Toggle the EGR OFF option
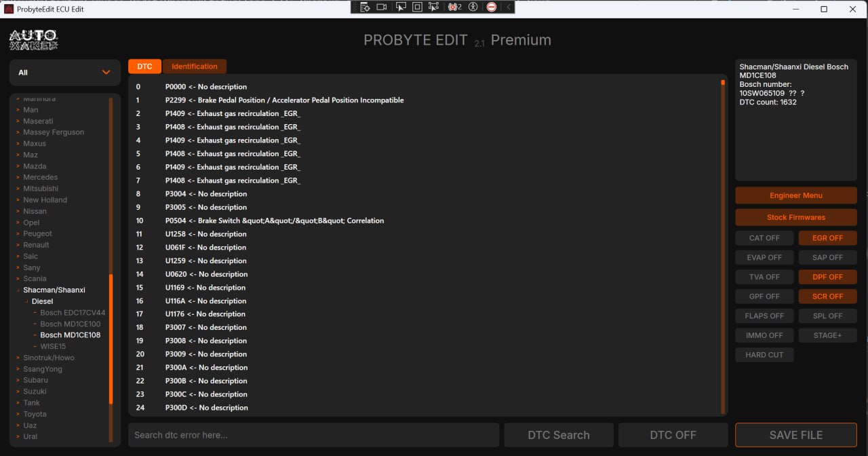This screenshot has height=456, width=868. point(827,238)
